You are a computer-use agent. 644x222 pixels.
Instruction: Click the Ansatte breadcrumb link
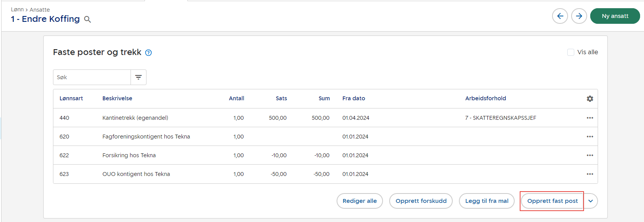pos(40,10)
